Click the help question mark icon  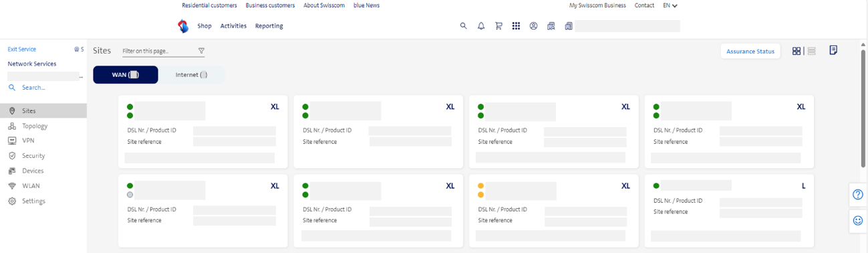point(858,195)
